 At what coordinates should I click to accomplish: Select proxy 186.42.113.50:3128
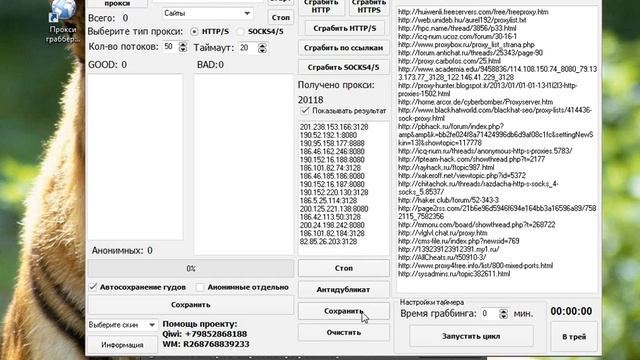[x=330, y=217]
